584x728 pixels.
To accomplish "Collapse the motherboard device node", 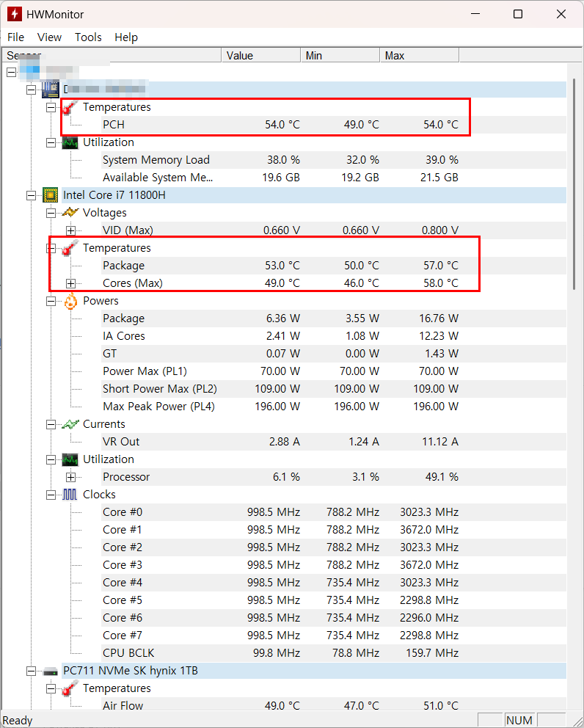I will (31, 90).
